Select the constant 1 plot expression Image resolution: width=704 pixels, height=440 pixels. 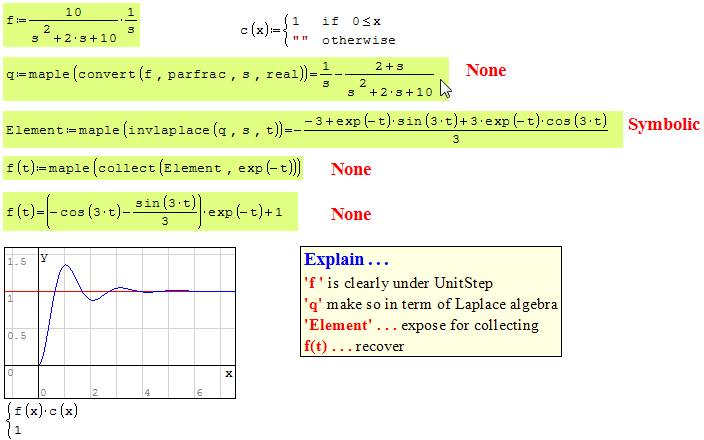click(17, 429)
